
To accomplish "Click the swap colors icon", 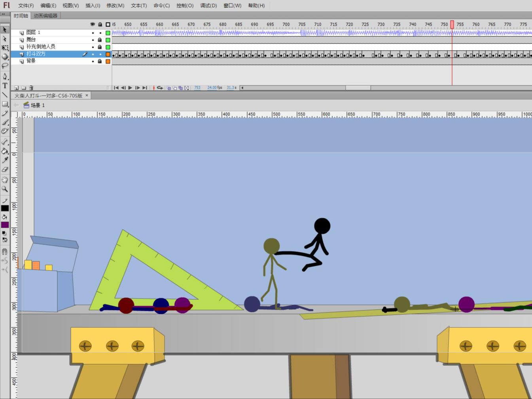I will coord(5,240).
